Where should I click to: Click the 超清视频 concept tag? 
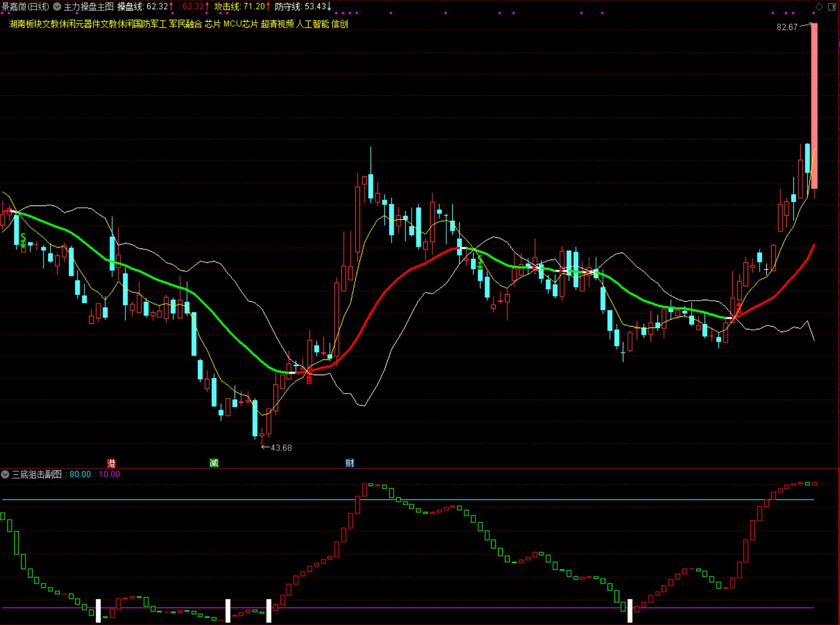277,24
